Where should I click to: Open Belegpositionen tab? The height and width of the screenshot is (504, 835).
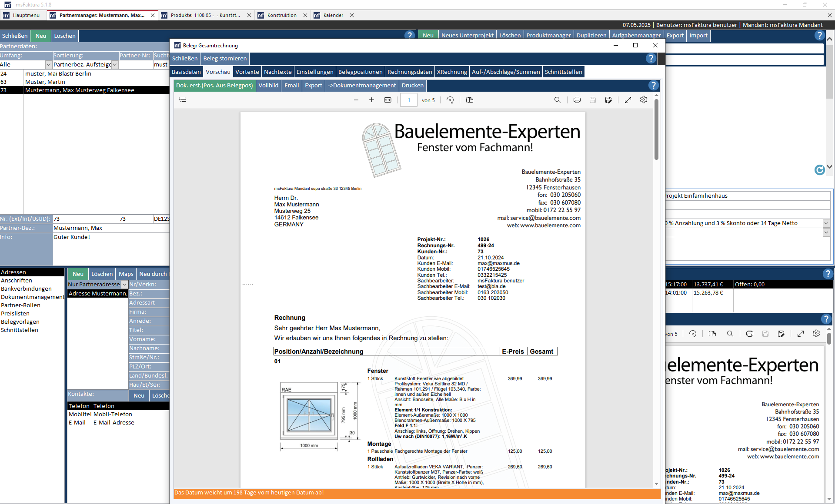pyautogui.click(x=361, y=72)
